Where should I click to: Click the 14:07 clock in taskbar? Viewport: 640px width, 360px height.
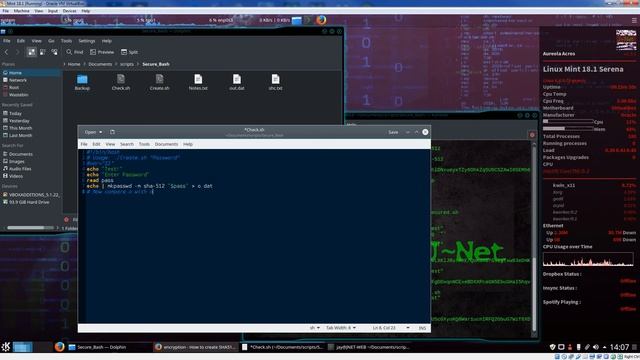(x=619, y=347)
